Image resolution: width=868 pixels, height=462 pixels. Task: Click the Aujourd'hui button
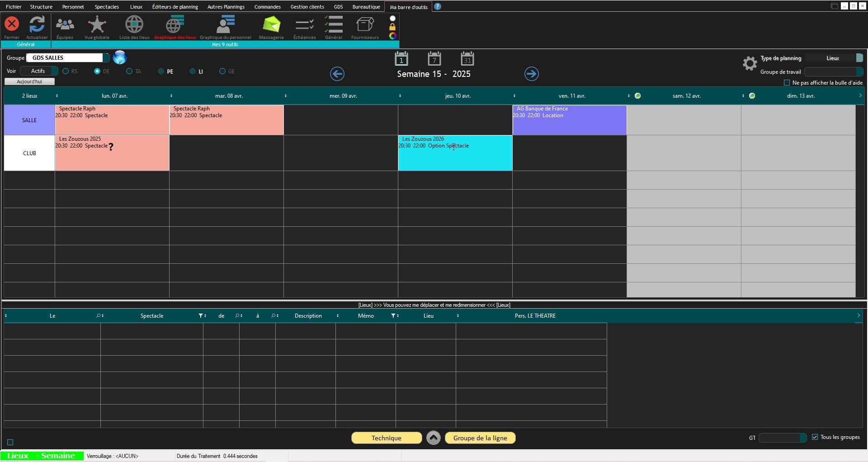[29, 82]
